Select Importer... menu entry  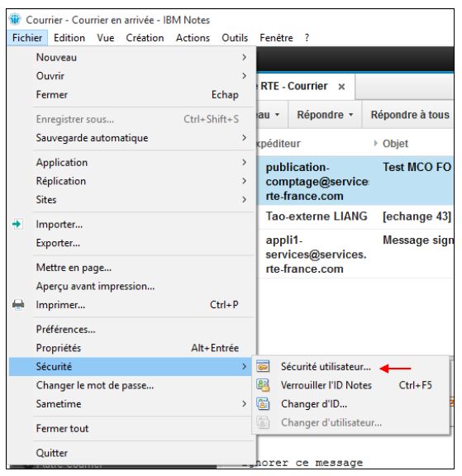point(131,224)
